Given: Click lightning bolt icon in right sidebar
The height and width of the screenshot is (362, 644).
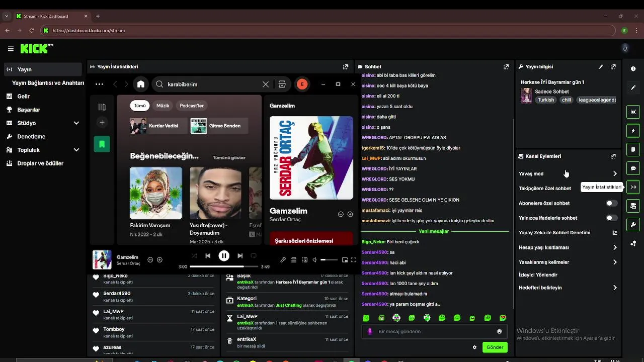Looking at the screenshot, I should point(633,131).
